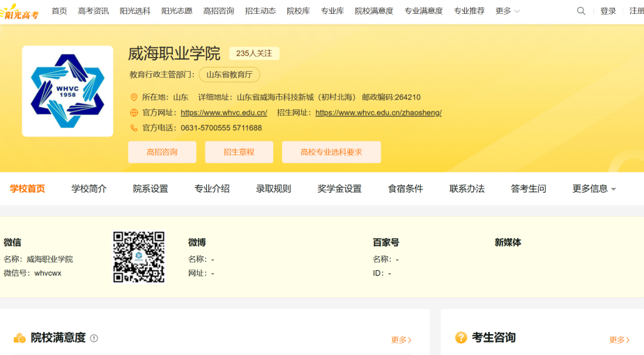Click the 登录 login link
The width and height of the screenshot is (644, 355).
pyautogui.click(x=608, y=11)
